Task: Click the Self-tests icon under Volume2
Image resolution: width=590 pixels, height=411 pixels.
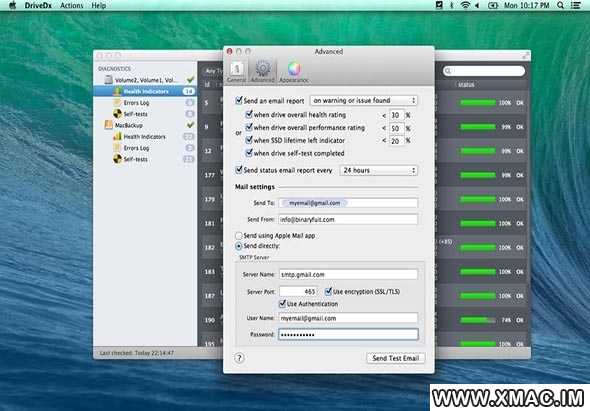Action: coord(117,114)
